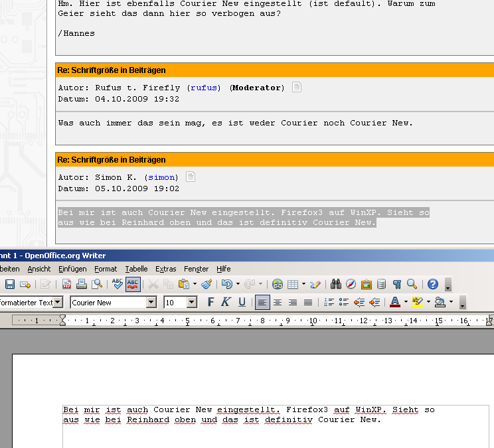Click the Document as E-mail icon
This screenshot has height=448, width=494.
click(25, 284)
